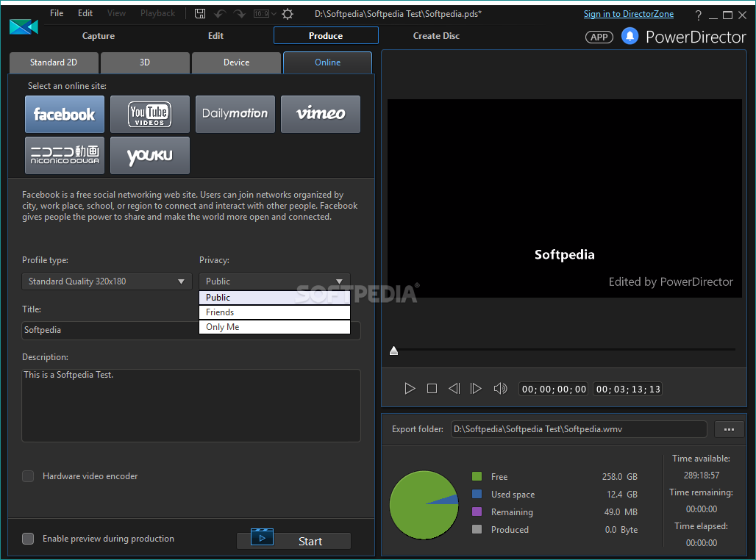Step to previous frame
Screen dimensions: 756x560
tap(454, 389)
